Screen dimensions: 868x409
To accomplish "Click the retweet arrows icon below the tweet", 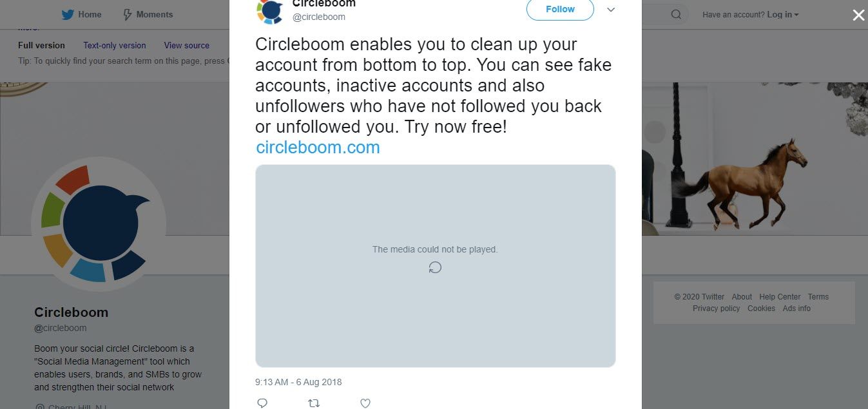I will [314, 402].
